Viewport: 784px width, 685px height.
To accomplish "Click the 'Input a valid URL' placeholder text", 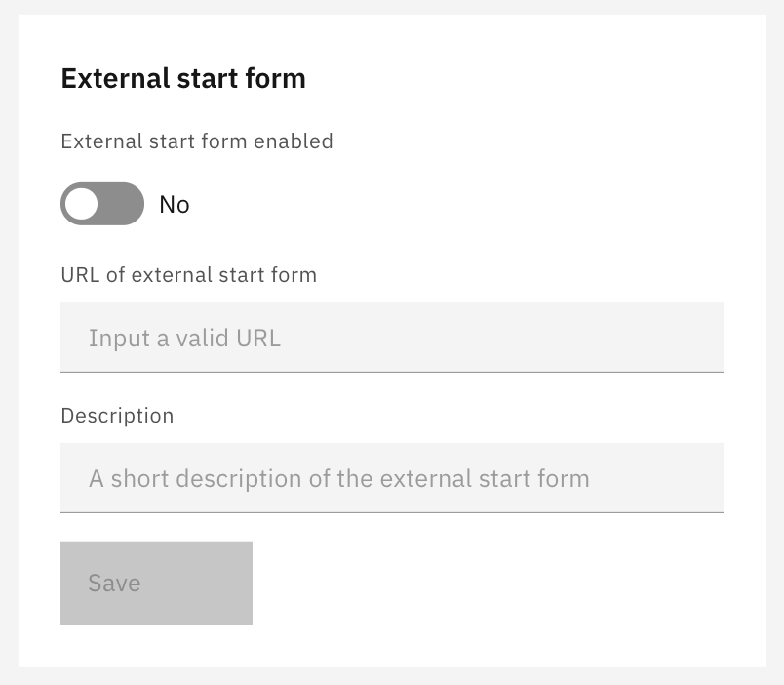I will 184,339.
